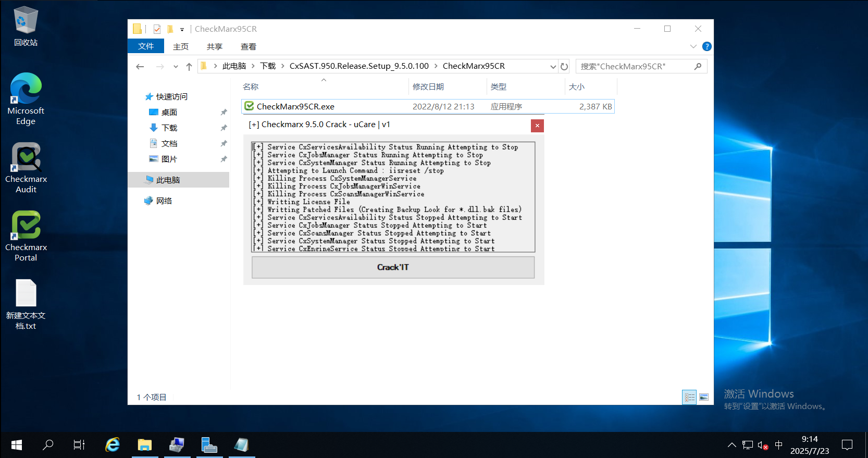Open the notepad-like app on the taskbar
Viewport: 868px width, 458px height.
pos(241,445)
